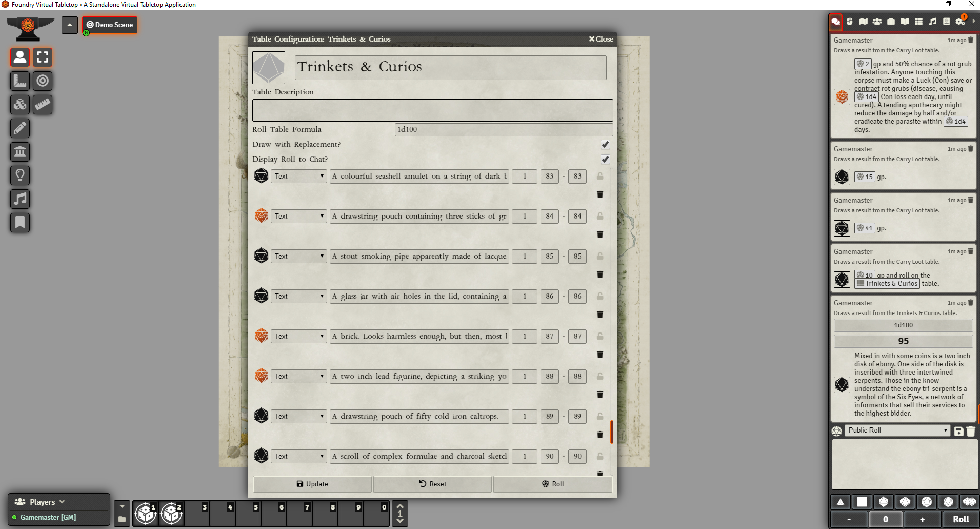Open the Actors directory sidebar tab
This screenshot has height=529, width=980.
(877, 22)
